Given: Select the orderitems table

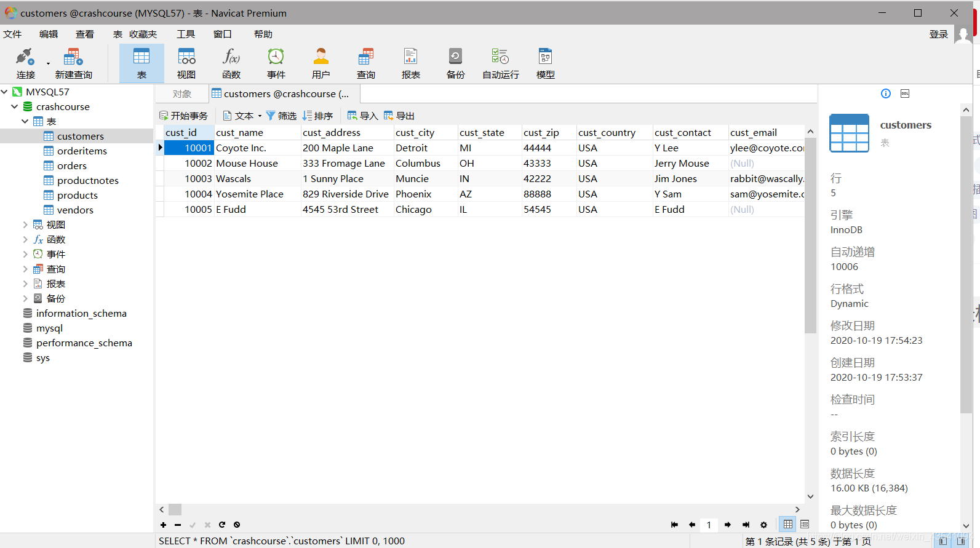Looking at the screenshot, I should point(82,151).
